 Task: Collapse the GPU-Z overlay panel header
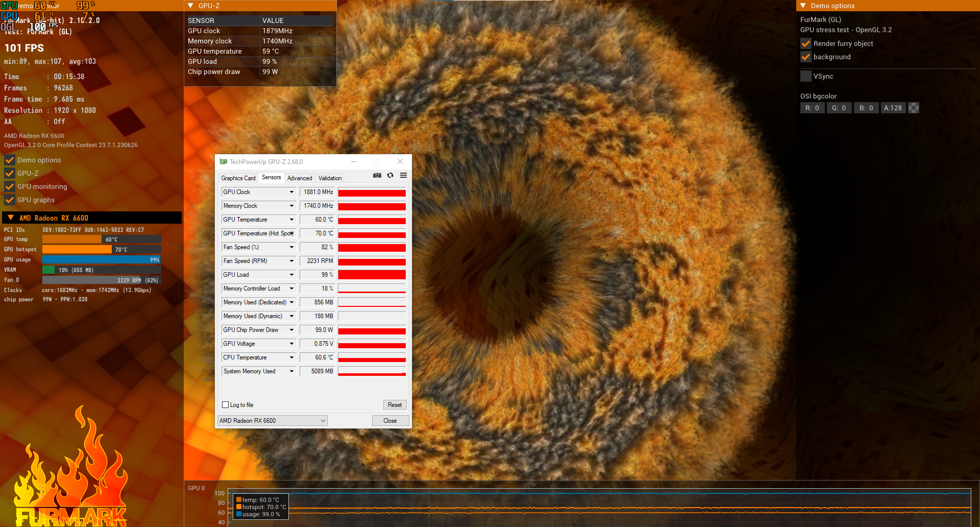point(191,6)
